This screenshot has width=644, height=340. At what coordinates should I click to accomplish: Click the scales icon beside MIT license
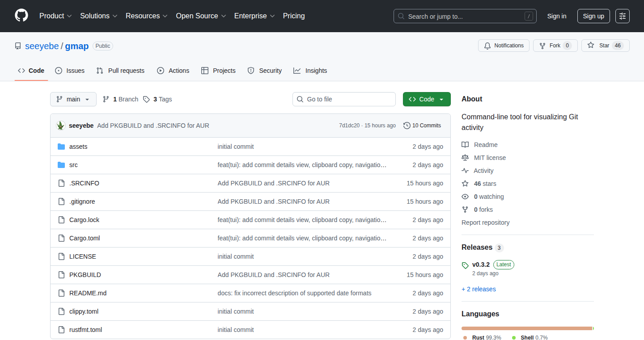pyautogui.click(x=465, y=158)
